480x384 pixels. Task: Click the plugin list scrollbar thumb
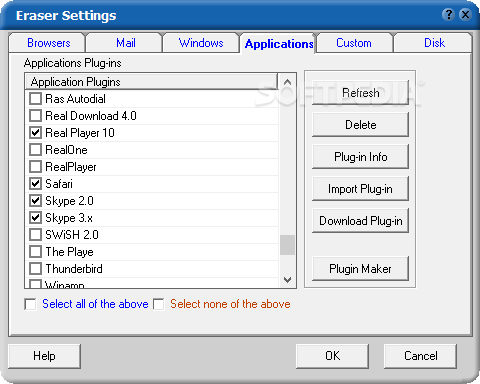[x=287, y=245]
